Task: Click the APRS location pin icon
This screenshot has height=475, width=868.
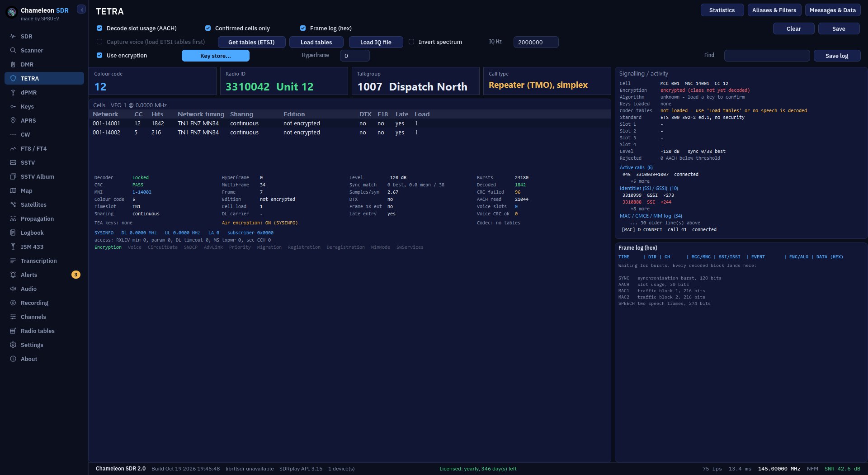Action: tap(13, 120)
